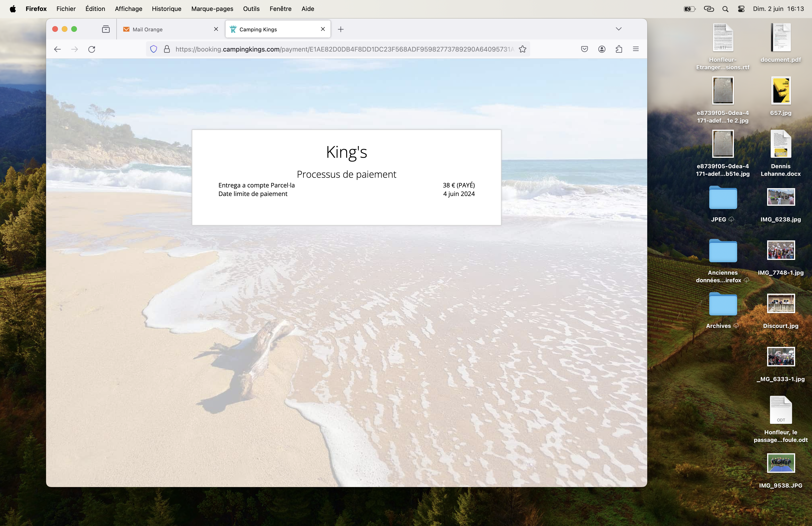Open the Firefox hamburger menu
Viewport: 812px width, 526px height.
tap(636, 49)
